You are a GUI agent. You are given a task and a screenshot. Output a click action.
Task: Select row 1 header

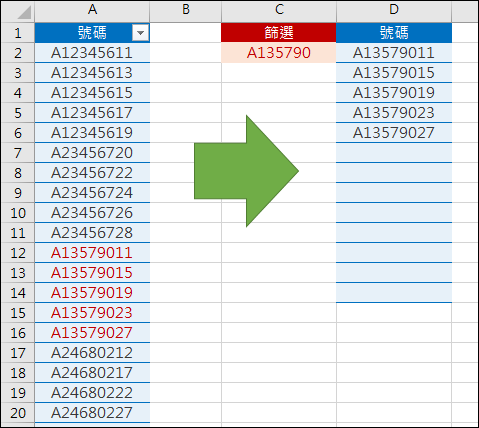click(x=18, y=33)
